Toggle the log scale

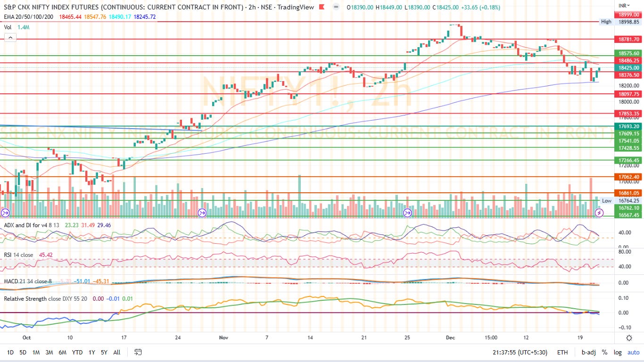point(618,352)
